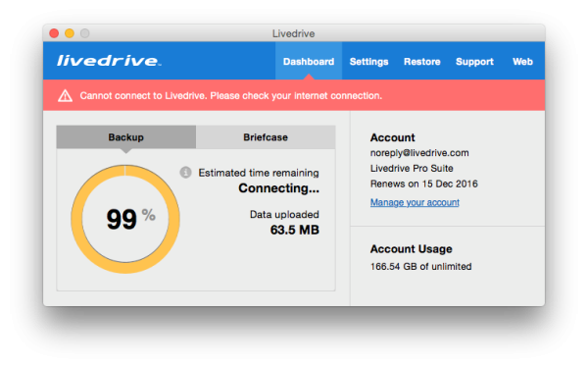
Task: Click the Connecting... status text
Action: (x=278, y=188)
